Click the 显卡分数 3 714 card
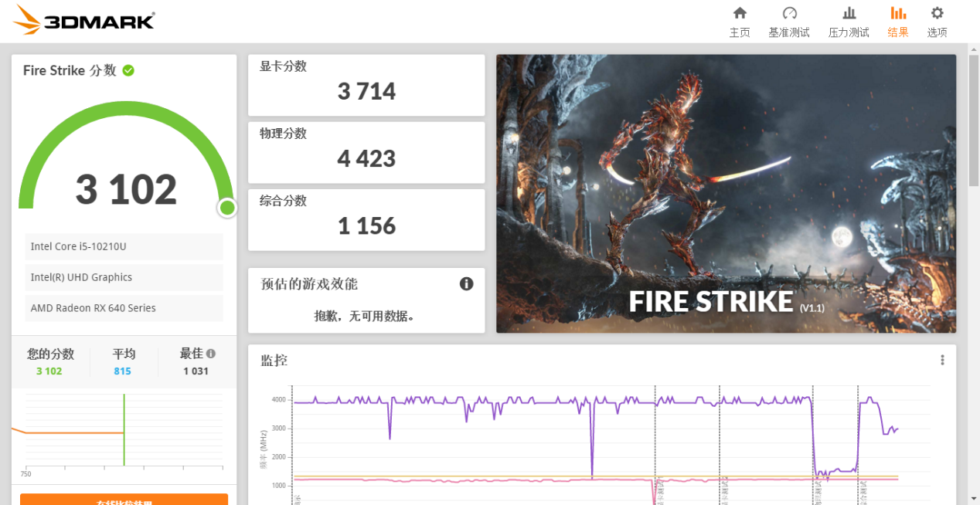Viewport: 980px width, 505px height. (366, 85)
